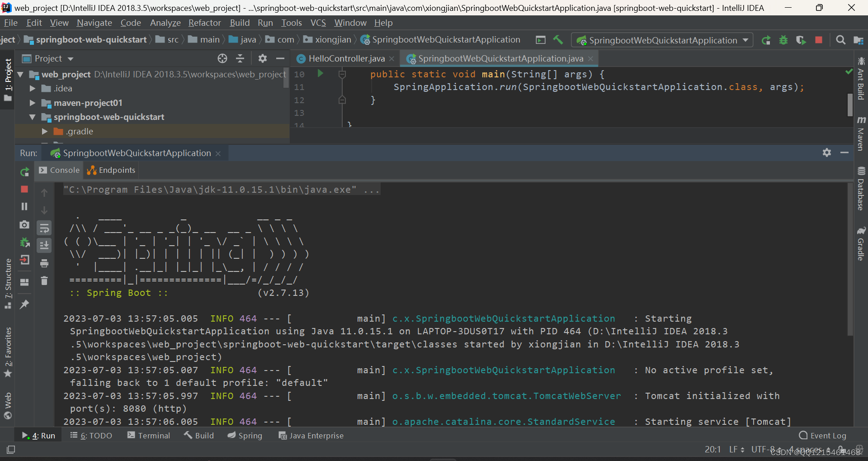Viewport: 868px width, 461px height.
Task: Open Project Structure icon in top toolbar
Action: [x=858, y=40]
